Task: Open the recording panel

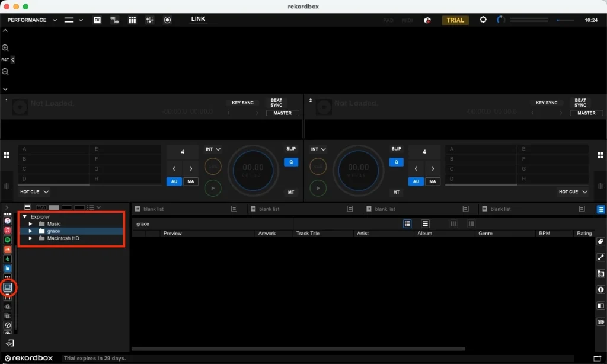Action: 167,20
